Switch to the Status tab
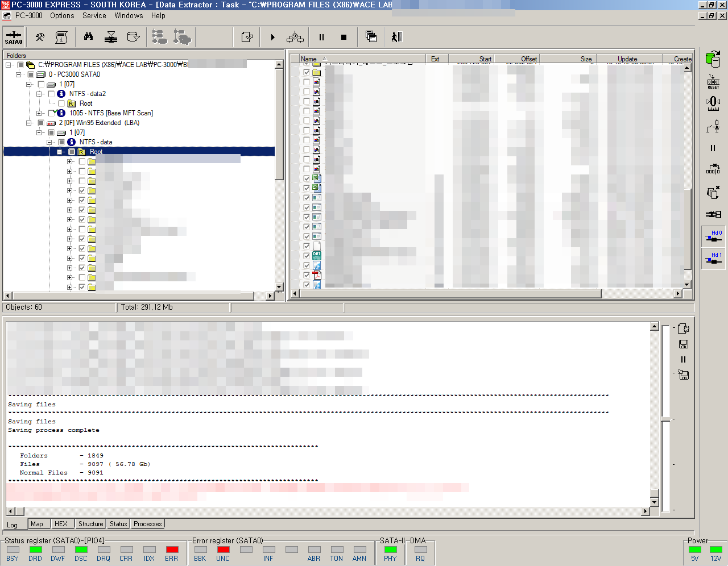The image size is (728, 566). tap(118, 524)
